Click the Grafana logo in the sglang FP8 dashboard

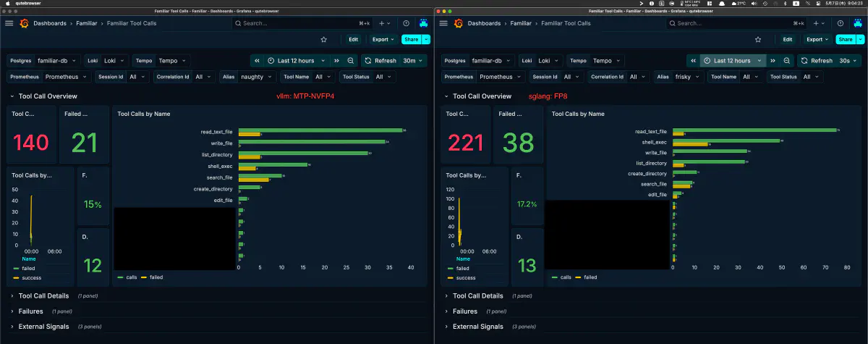click(458, 23)
